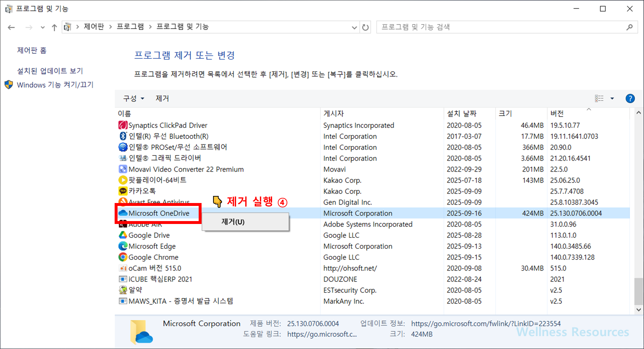Expand the chevron after 프로그램 in the path

(150, 27)
